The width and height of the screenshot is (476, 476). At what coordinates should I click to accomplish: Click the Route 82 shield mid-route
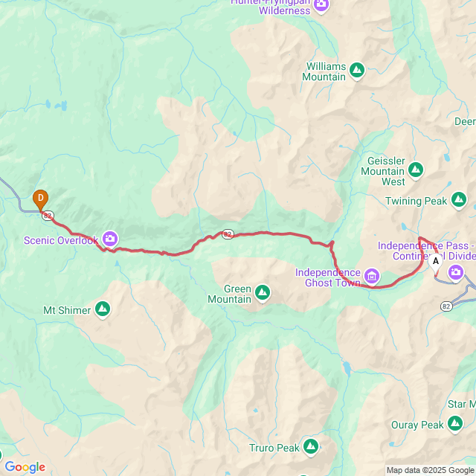228,234
